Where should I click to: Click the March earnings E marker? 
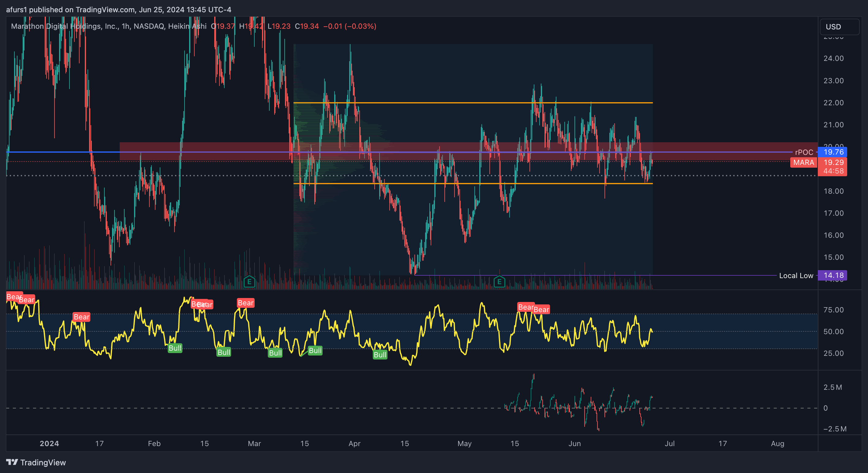(x=249, y=281)
